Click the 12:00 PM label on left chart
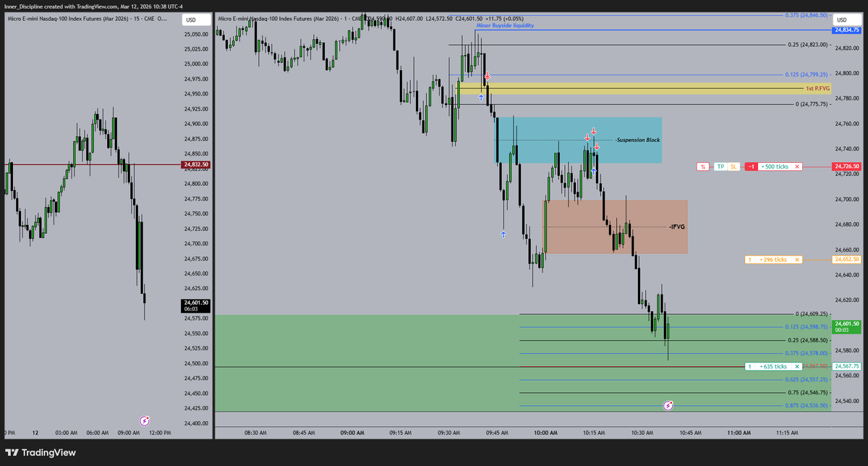 pos(158,433)
